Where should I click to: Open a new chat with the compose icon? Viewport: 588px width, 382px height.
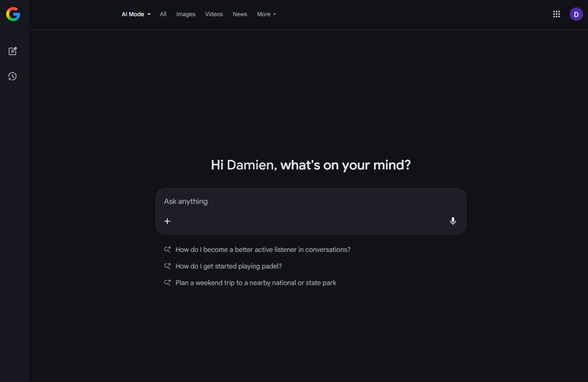(x=12, y=51)
